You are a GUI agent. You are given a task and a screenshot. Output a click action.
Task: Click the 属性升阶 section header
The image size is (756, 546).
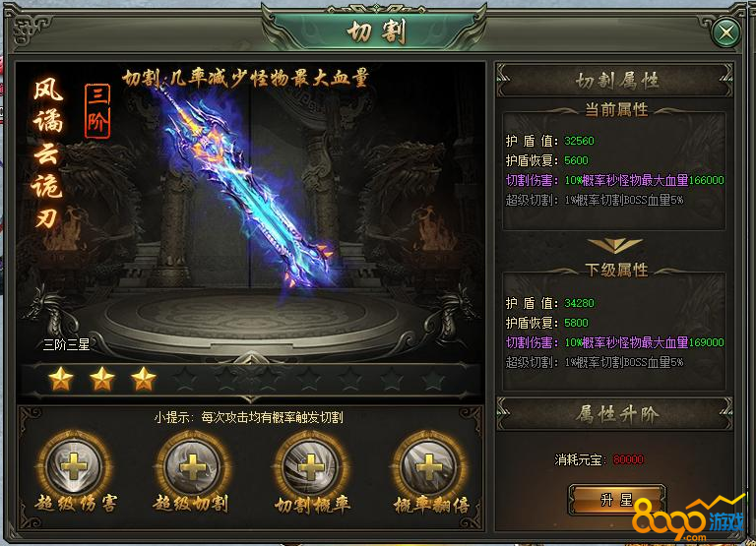tap(615, 414)
